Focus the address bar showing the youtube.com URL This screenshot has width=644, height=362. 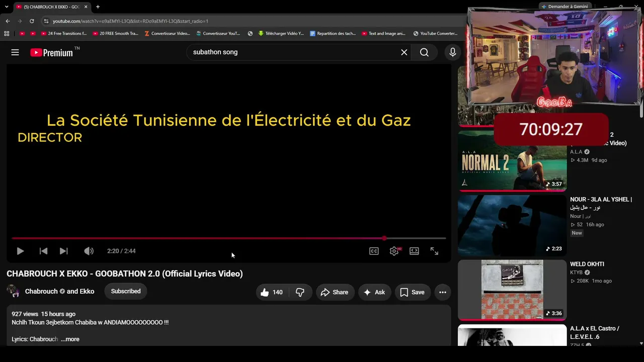252,21
